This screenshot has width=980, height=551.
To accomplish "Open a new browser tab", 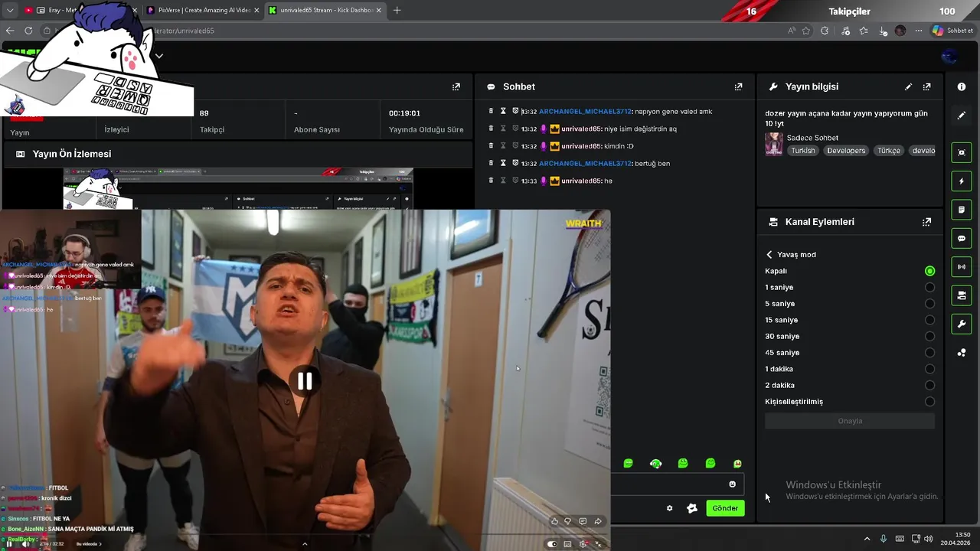I will click(x=397, y=10).
